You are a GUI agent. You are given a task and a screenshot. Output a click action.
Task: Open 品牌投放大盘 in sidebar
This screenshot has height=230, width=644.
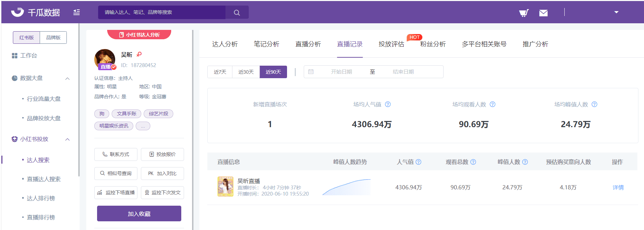[x=43, y=118]
